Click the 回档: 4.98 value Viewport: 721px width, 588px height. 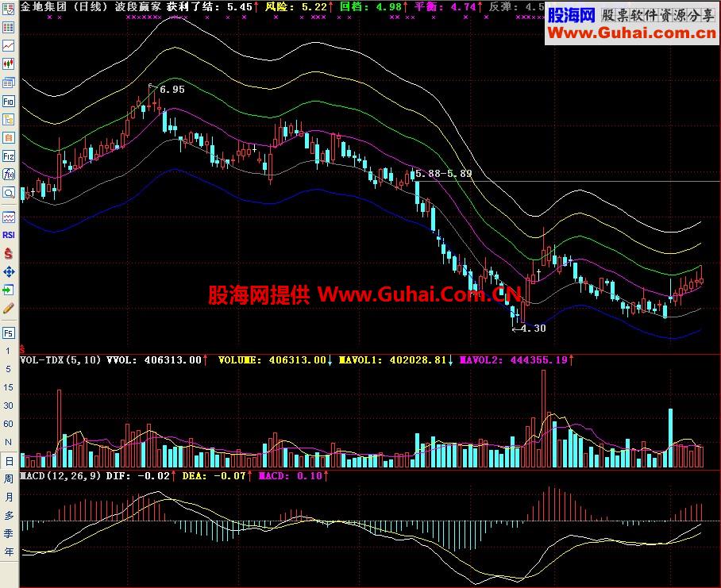371,6
